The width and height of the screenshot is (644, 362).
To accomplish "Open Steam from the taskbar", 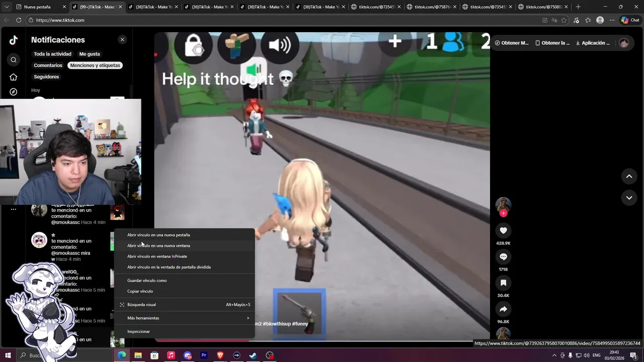I will pos(253,355).
